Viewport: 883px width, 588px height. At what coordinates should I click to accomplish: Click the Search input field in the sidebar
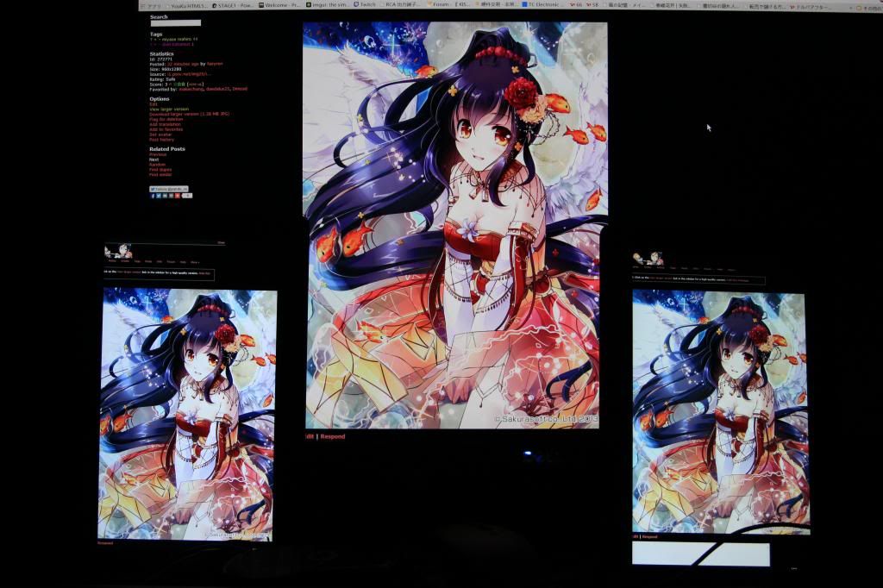click(175, 23)
